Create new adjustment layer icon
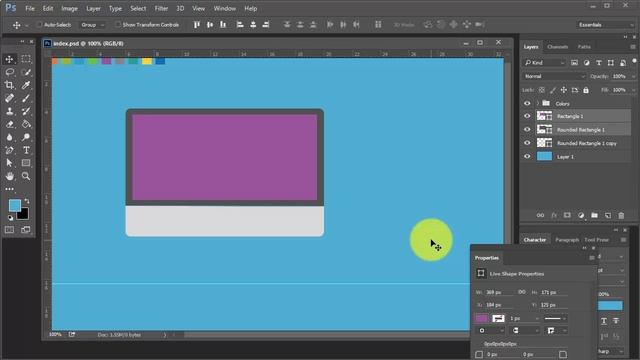Viewport: 640px width, 360px height. point(581,215)
